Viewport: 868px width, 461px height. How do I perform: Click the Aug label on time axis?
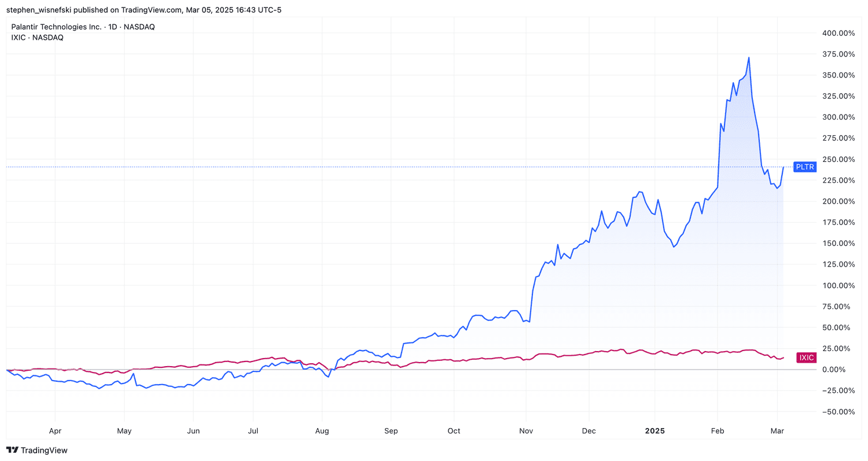[x=322, y=431]
